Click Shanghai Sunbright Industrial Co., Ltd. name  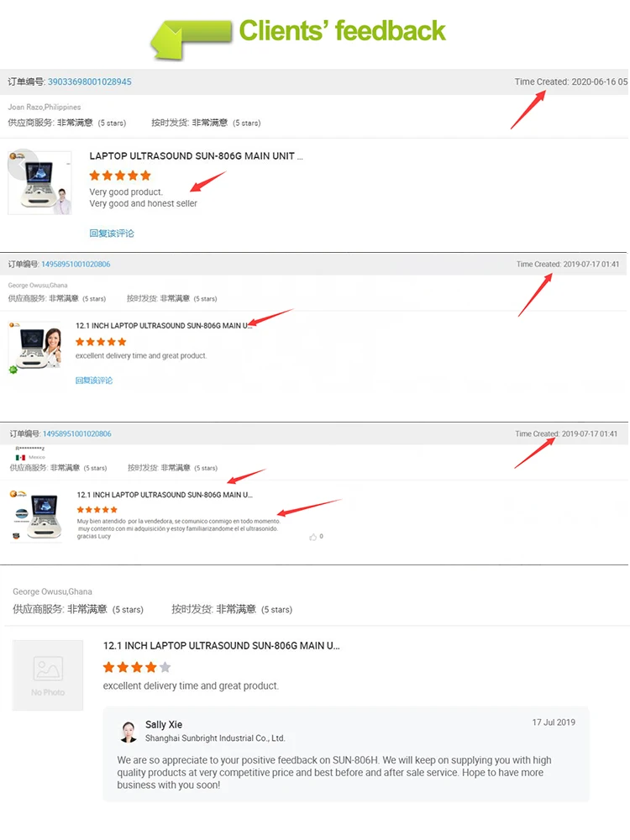point(215,738)
